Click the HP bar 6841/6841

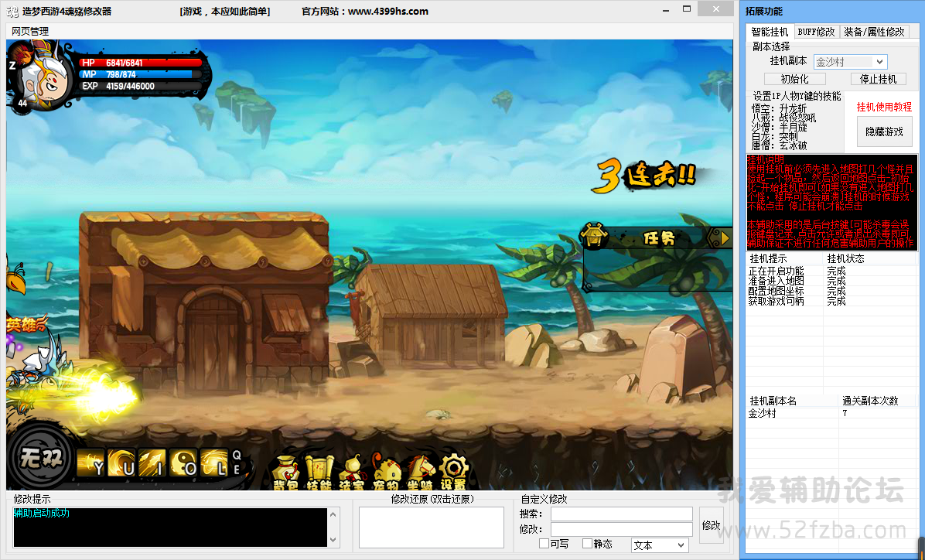tap(141, 63)
